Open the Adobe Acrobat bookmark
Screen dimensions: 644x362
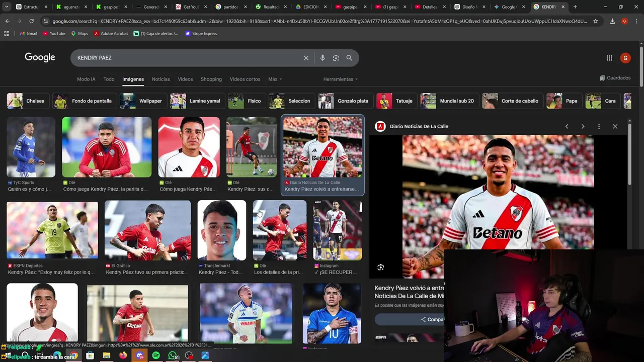[111, 33]
